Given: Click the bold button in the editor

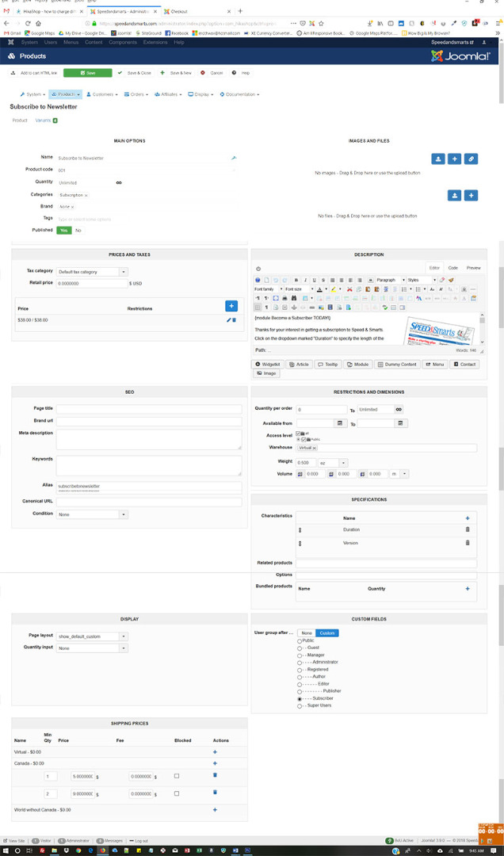Looking at the screenshot, I should [296, 280].
